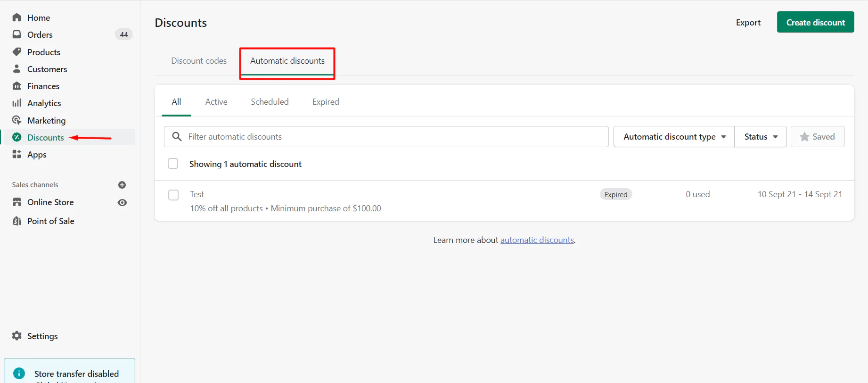
Task: Open the Settings gear icon
Action: pos(17,336)
